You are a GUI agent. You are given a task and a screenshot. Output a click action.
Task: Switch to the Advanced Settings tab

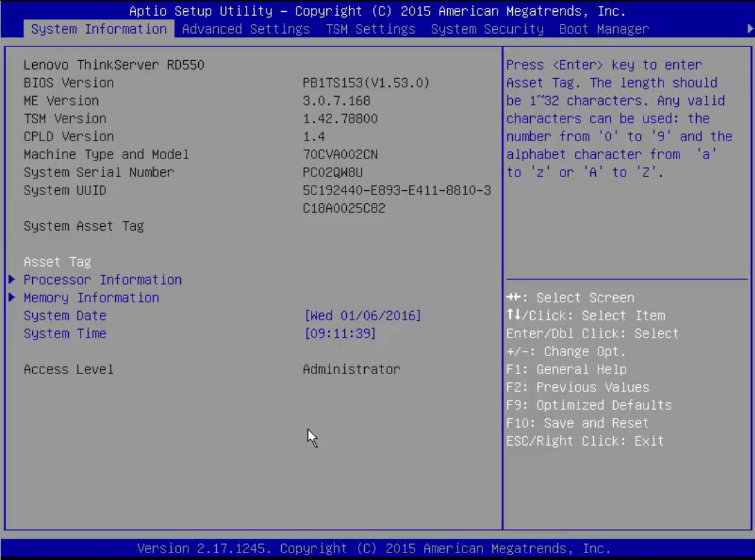coord(246,29)
